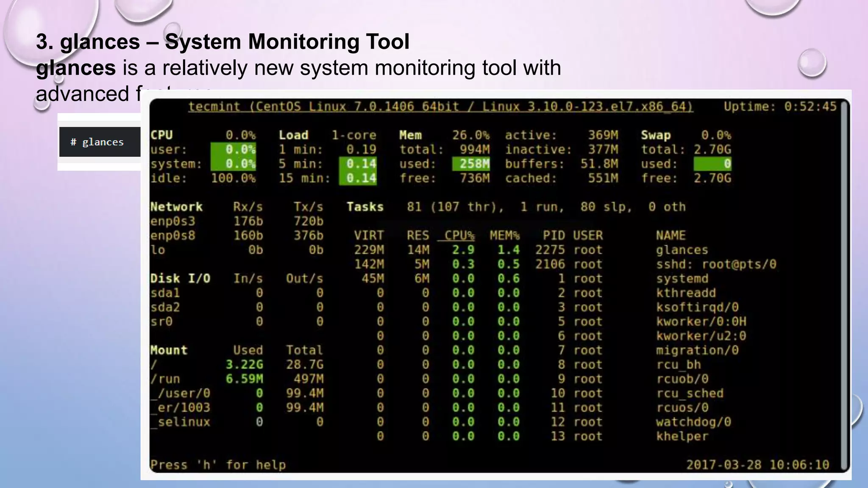The height and width of the screenshot is (488, 868).
Task: Click the inactive 377M memory value
Action: tap(603, 150)
